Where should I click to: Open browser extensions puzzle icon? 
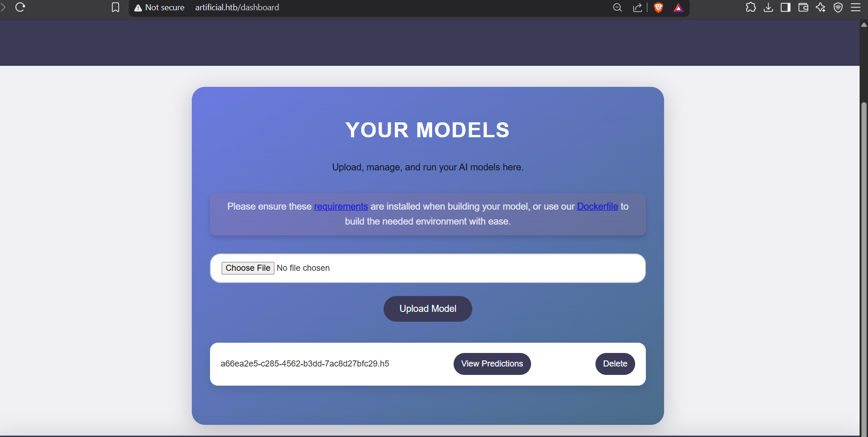click(x=751, y=7)
